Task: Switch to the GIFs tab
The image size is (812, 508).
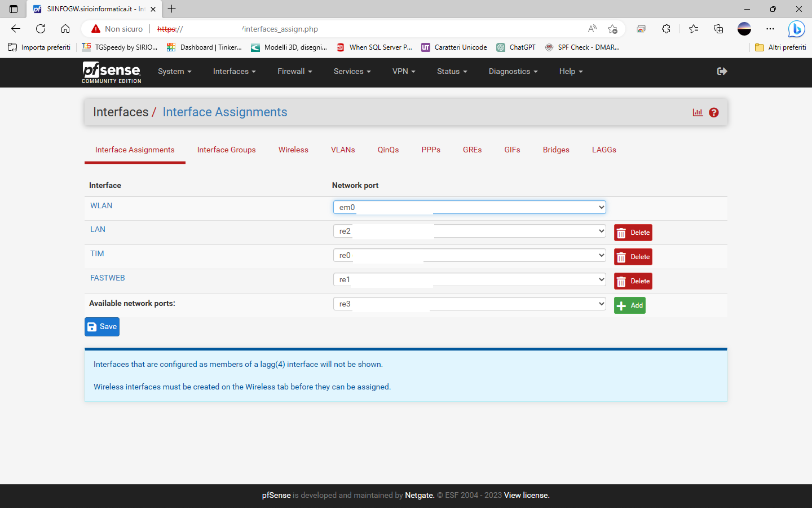Action: point(513,150)
